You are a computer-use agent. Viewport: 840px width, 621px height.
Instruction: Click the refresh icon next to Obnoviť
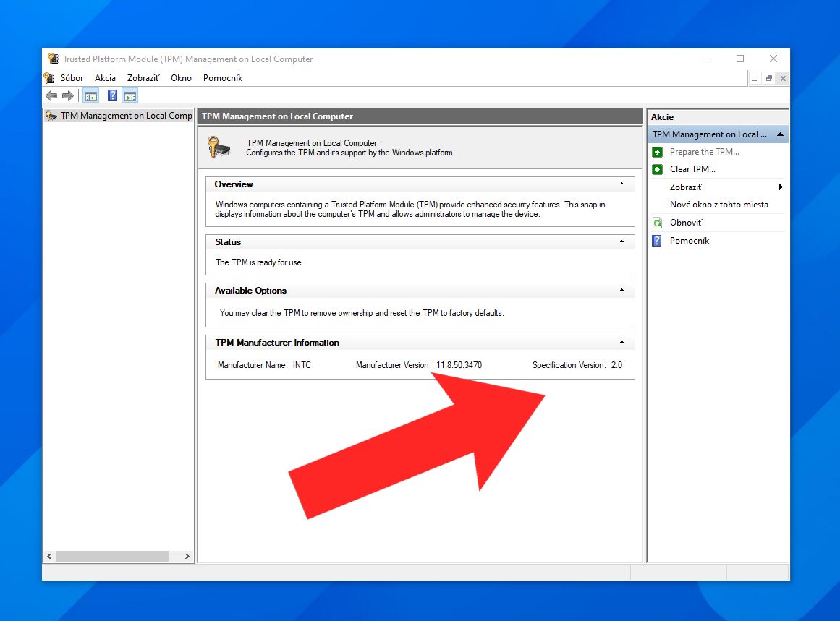coord(658,223)
